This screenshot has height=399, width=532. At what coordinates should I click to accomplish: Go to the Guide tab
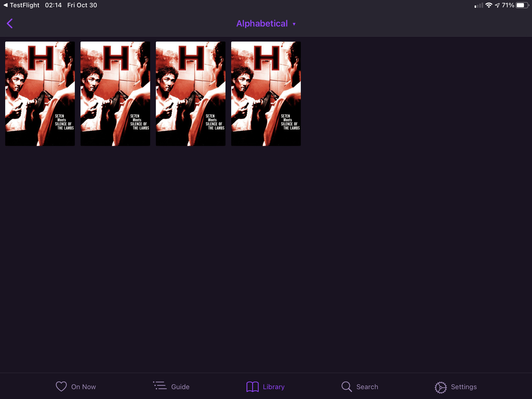(x=180, y=387)
